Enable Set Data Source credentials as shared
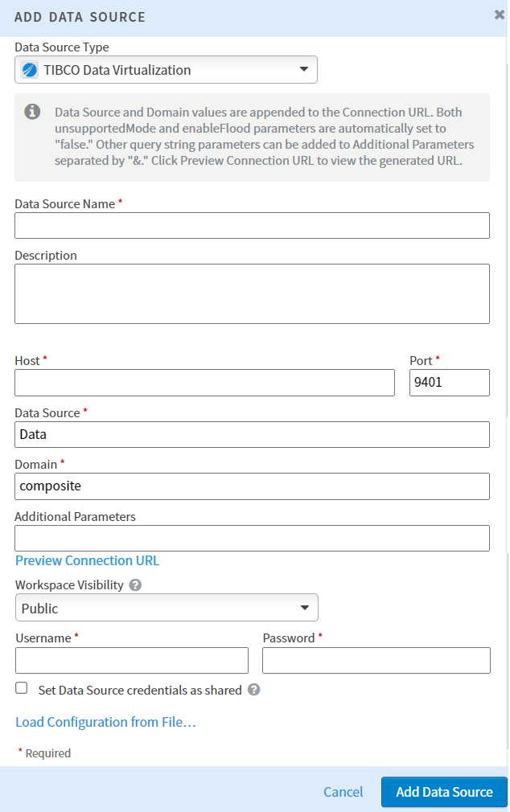This screenshot has width=510, height=812. pos(19,687)
